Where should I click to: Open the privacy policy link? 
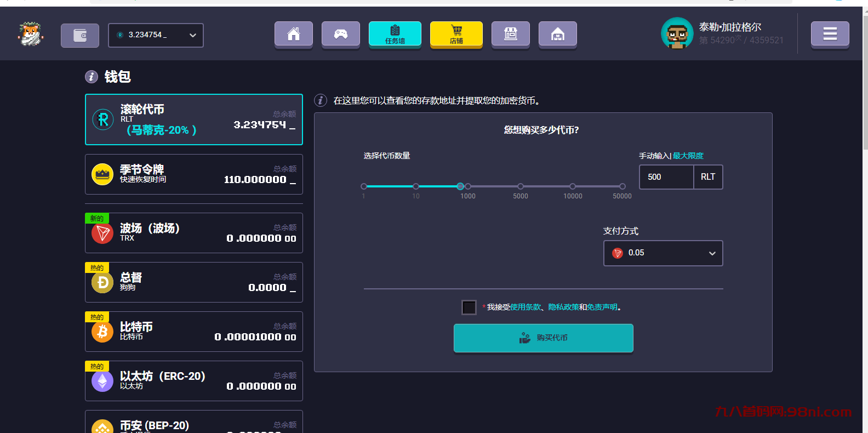(563, 307)
